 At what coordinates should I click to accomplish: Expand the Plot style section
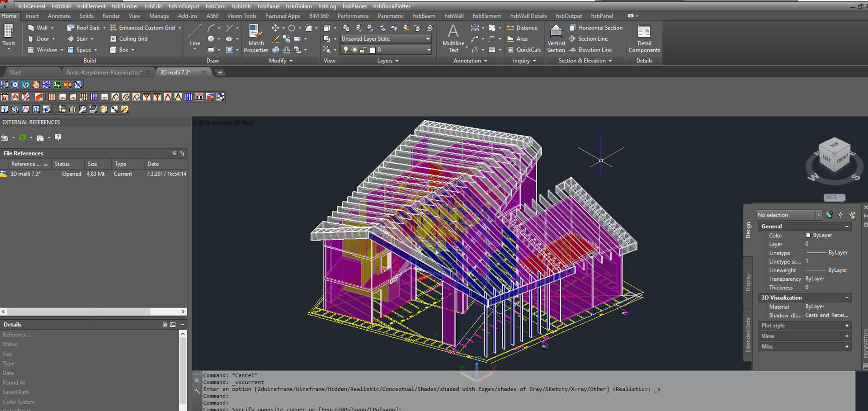click(847, 326)
